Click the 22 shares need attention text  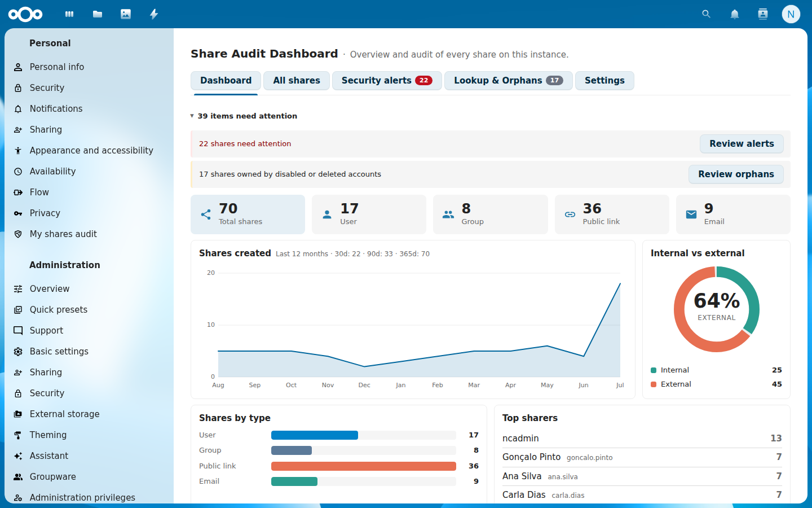[x=245, y=144]
